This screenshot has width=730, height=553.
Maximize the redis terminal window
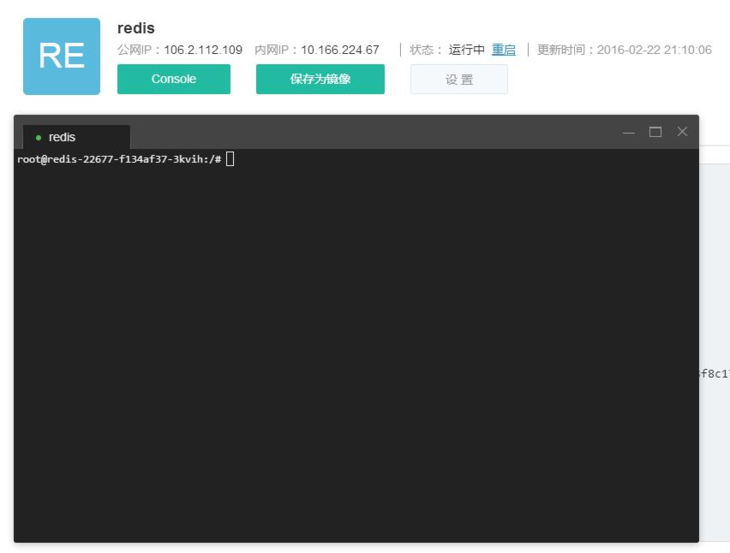(x=655, y=132)
